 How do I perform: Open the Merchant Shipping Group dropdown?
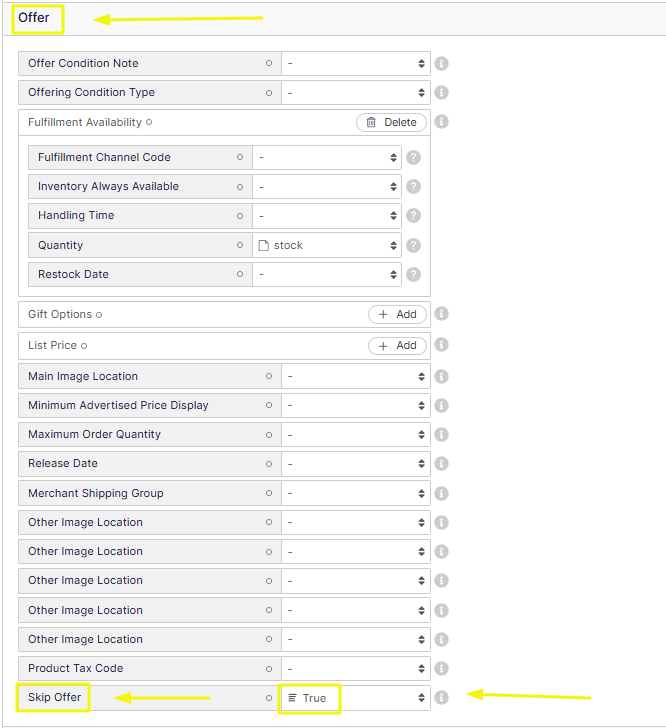(355, 493)
